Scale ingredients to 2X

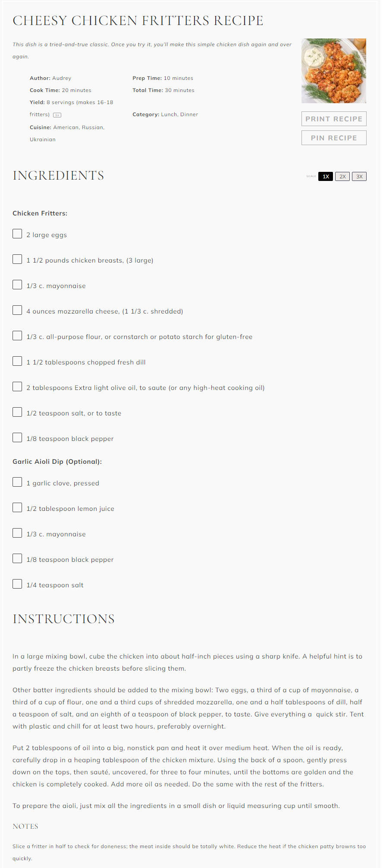point(342,176)
